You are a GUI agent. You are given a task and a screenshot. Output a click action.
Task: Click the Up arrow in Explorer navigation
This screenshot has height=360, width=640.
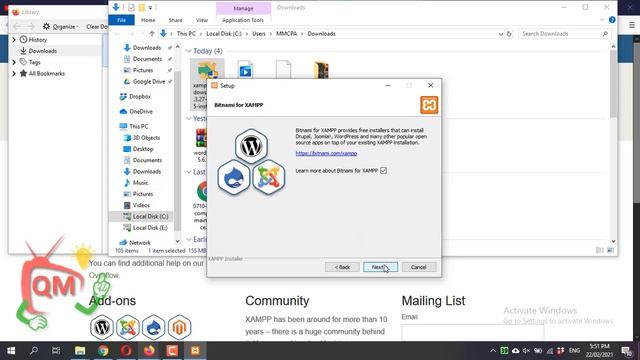click(x=152, y=34)
